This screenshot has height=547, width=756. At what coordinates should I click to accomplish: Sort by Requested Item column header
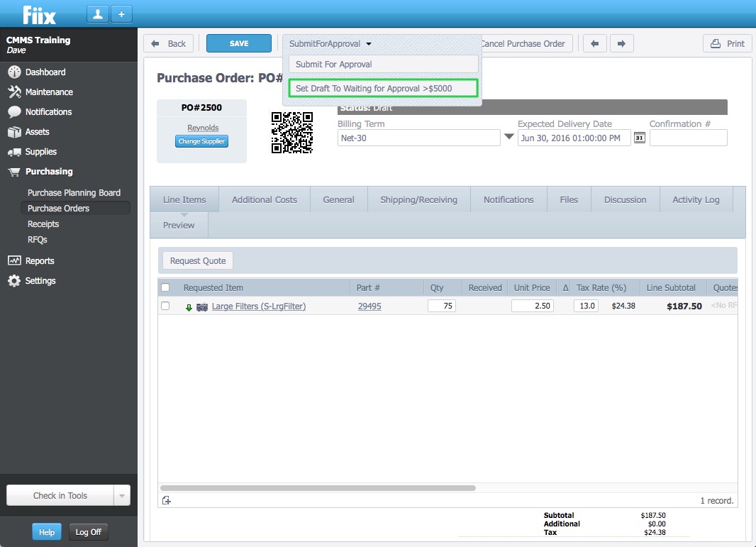tap(213, 288)
